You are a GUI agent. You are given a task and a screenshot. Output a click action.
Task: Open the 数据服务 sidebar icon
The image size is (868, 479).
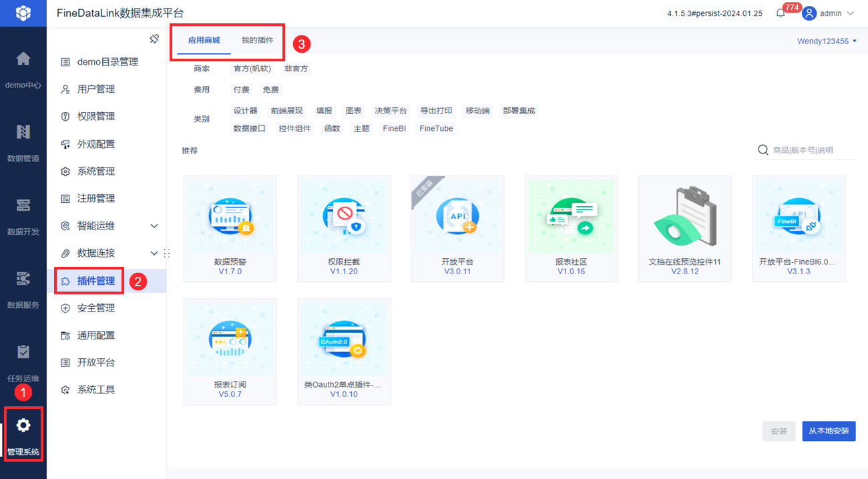point(23,278)
